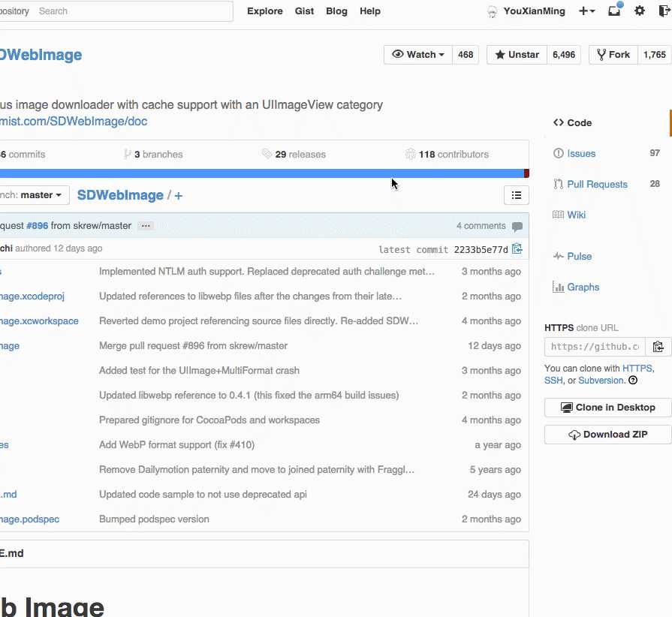Screen dimensions: 672x617
Task: Open the notifications inbox icon
Action: coord(615,11)
